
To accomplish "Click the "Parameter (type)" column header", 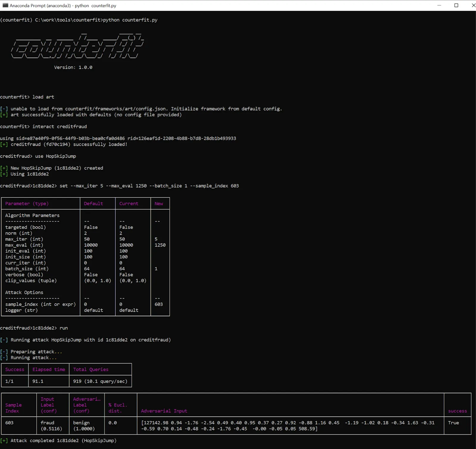I will click(27, 204).
